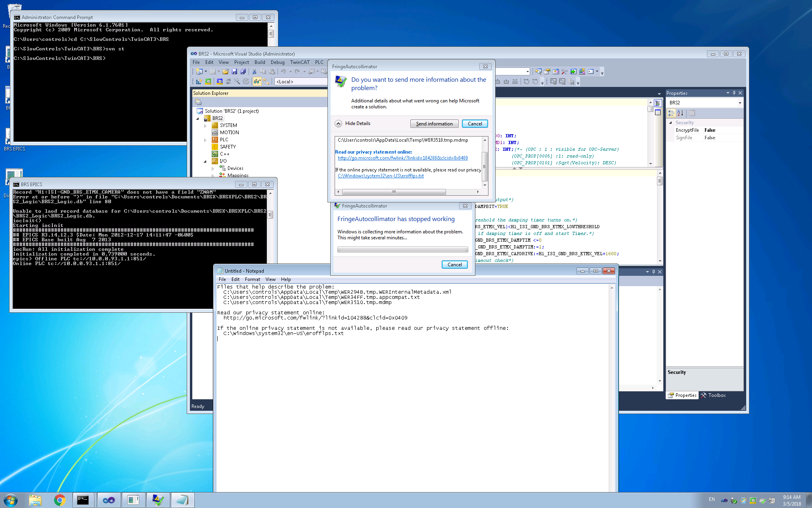Click Extension Manager icon in toolbar
812x508 pixels.
tap(582, 71)
